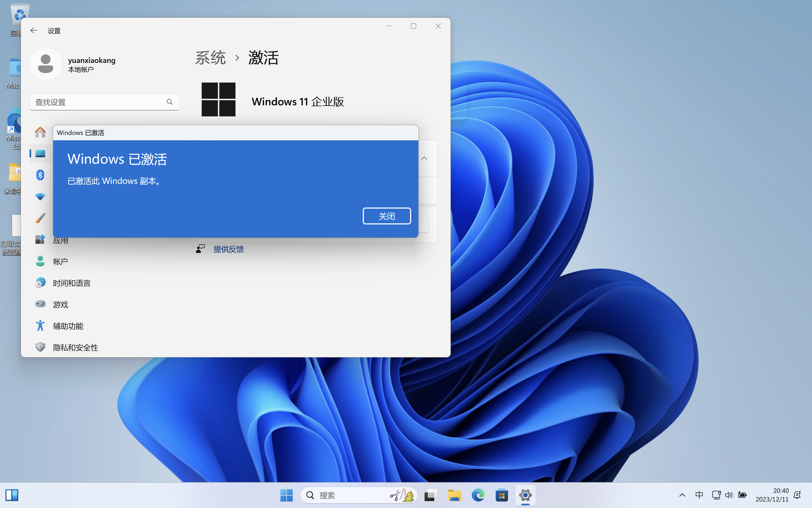Open the clock showing 20:40
Image resolution: width=812 pixels, height=508 pixels.
772,495
